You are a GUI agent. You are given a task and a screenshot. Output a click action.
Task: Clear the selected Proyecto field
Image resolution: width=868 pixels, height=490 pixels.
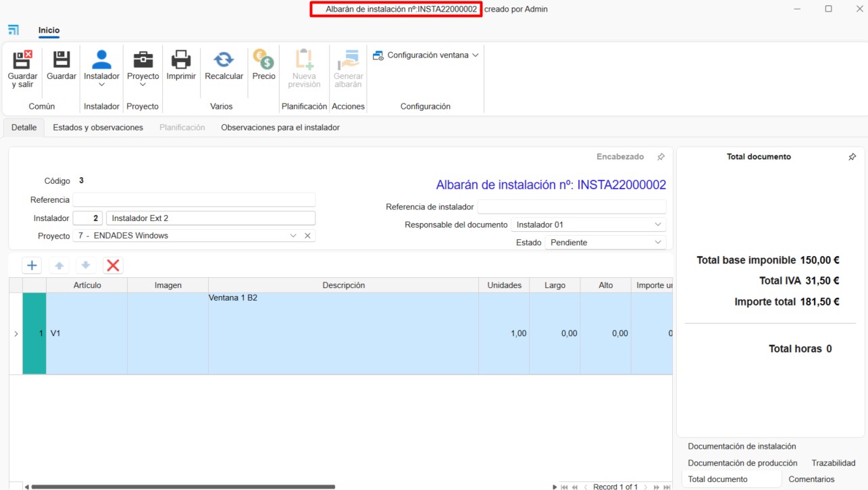point(307,236)
